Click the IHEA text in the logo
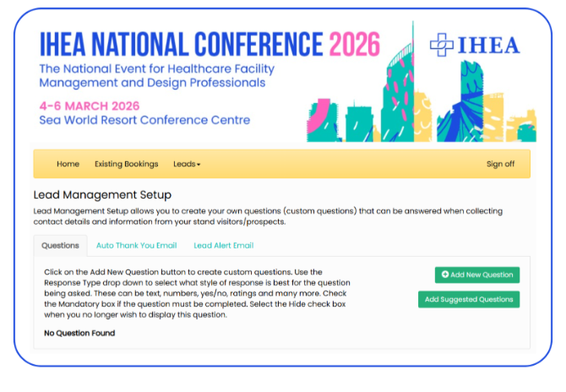This screenshot has width=566, height=392. pyautogui.click(x=489, y=44)
